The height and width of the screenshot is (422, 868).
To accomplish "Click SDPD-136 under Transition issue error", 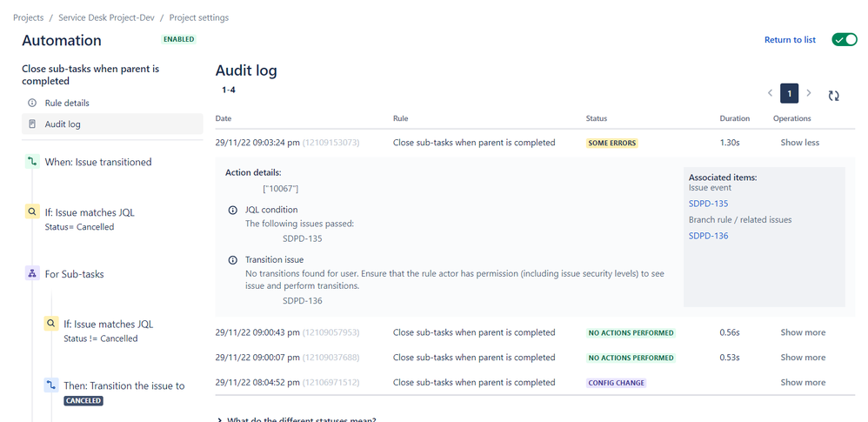I will 303,301.
